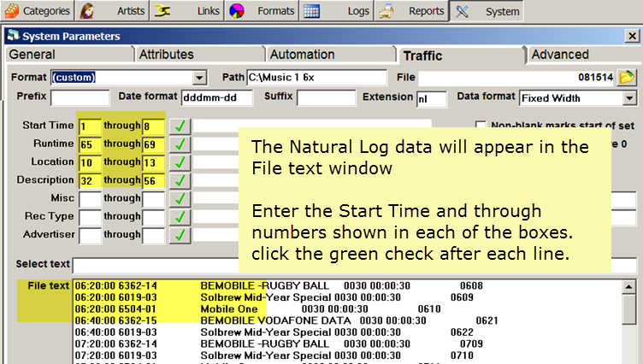Screen dimensions: 643x364
Task: Expand the Format dropdown arrow
Action: (x=199, y=78)
